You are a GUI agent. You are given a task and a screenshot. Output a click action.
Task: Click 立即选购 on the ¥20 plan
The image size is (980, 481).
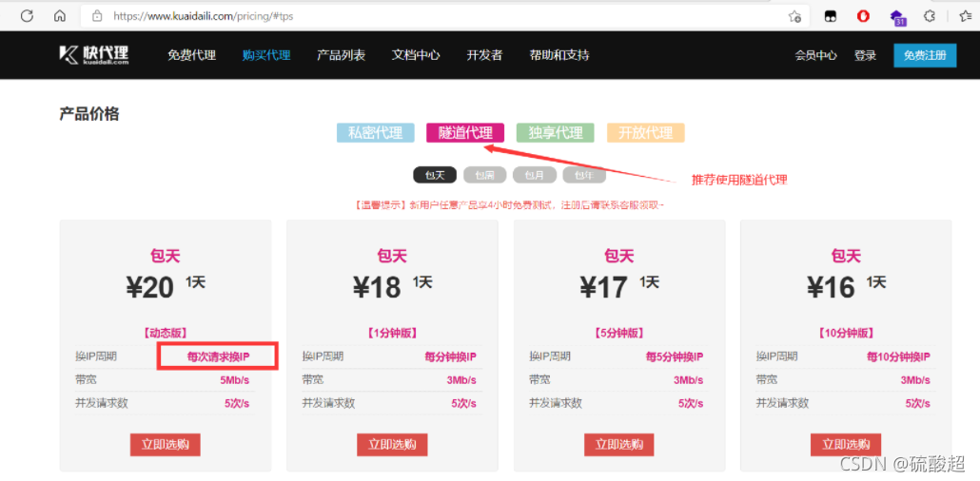pyautogui.click(x=165, y=445)
